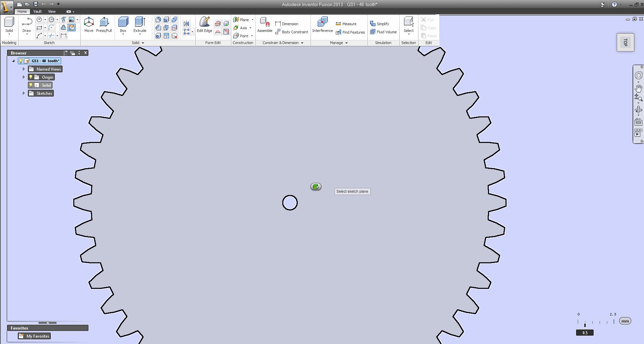Select the rectangle sketch tool
The image size is (644, 344).
[x=39, y=28]
